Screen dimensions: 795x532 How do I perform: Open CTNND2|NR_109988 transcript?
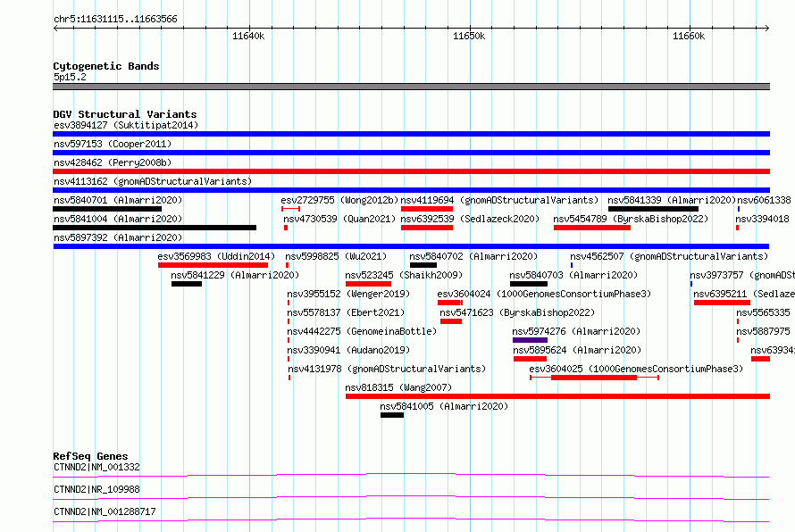(96, 489)
